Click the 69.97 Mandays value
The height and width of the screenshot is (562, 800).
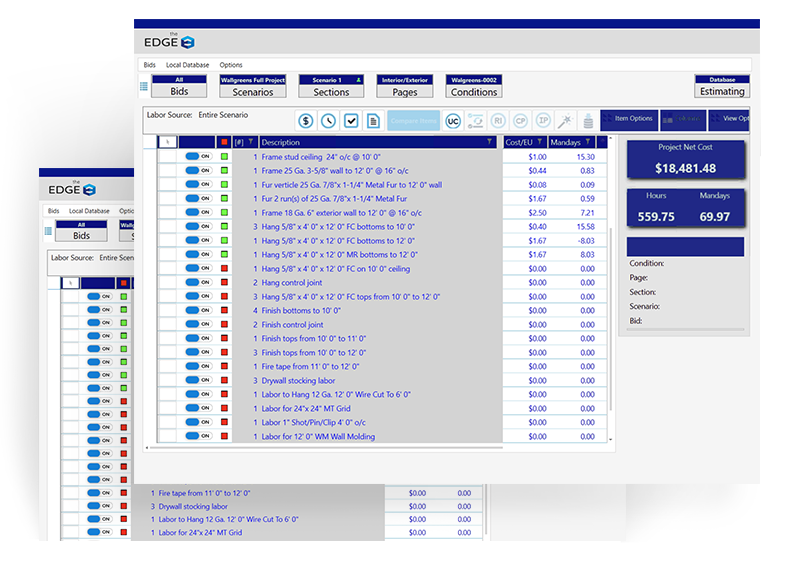[x=714, y=217]
